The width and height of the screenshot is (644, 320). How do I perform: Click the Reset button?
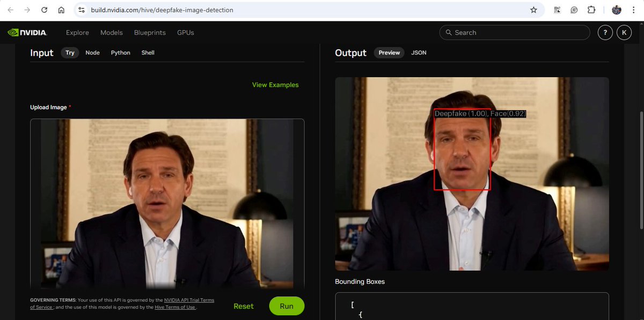coord(244,306)
